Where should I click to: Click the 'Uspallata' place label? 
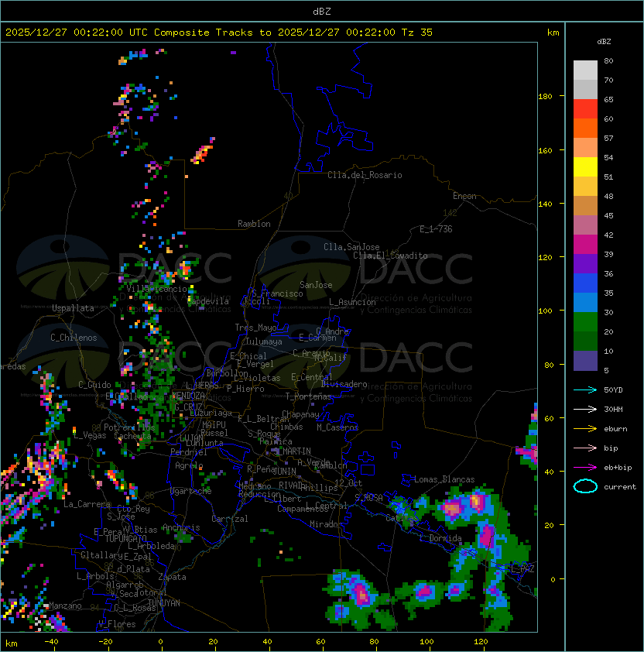[73, 308]
